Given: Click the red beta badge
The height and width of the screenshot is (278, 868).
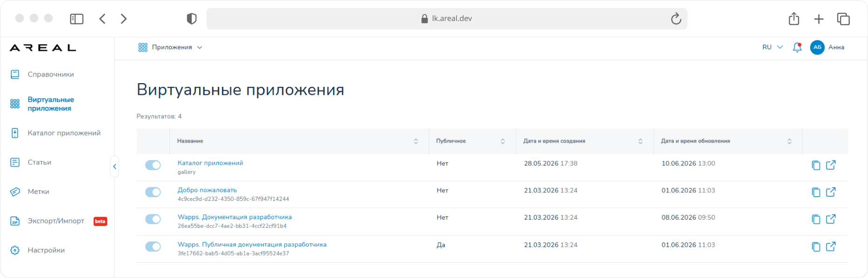Looking at the screenshot, I should point(100,221).
